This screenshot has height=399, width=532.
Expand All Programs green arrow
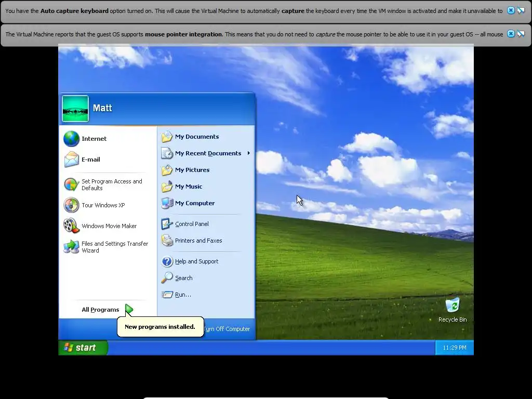point(129,309)
